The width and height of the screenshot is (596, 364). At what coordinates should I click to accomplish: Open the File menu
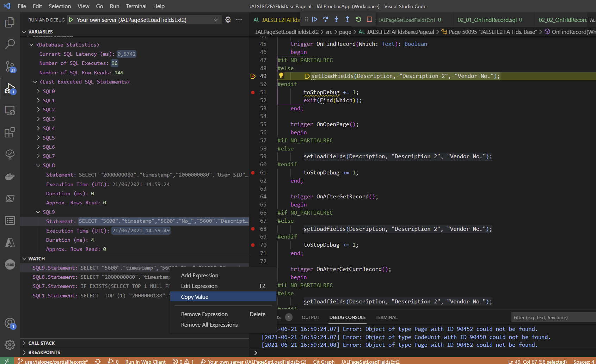[22, 6]
